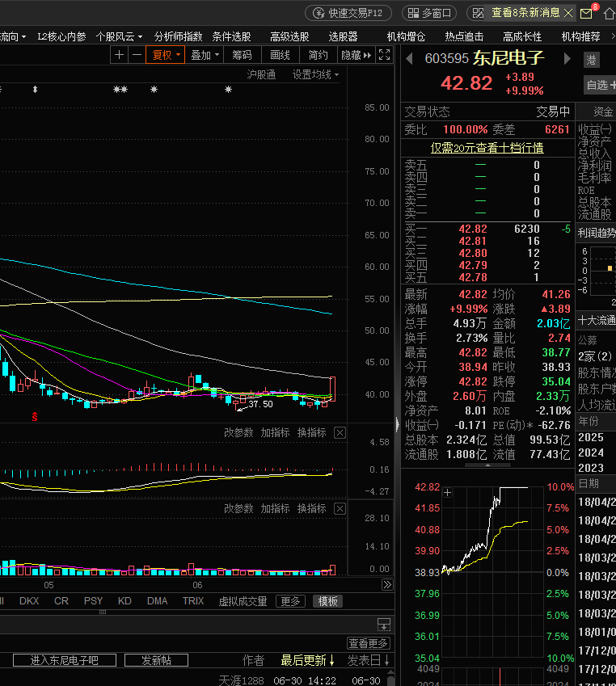Open quick trade F12

(348, 13)
